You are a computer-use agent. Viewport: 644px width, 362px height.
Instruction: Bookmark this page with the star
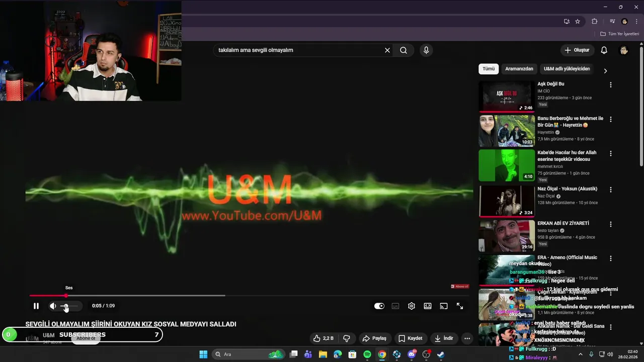(578, 22)
